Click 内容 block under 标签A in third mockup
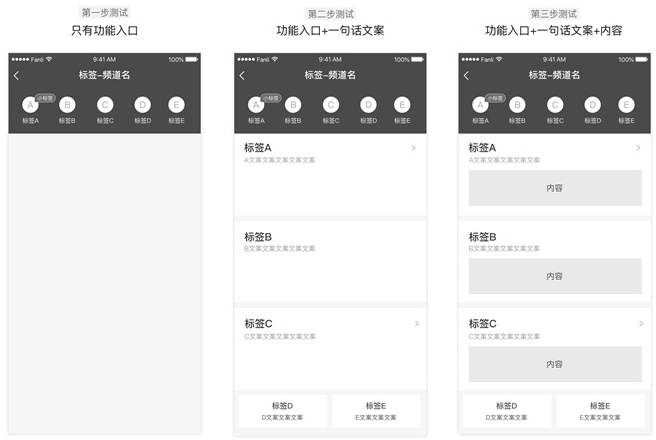The image size is (656, 440). click(x=555, y=188)
